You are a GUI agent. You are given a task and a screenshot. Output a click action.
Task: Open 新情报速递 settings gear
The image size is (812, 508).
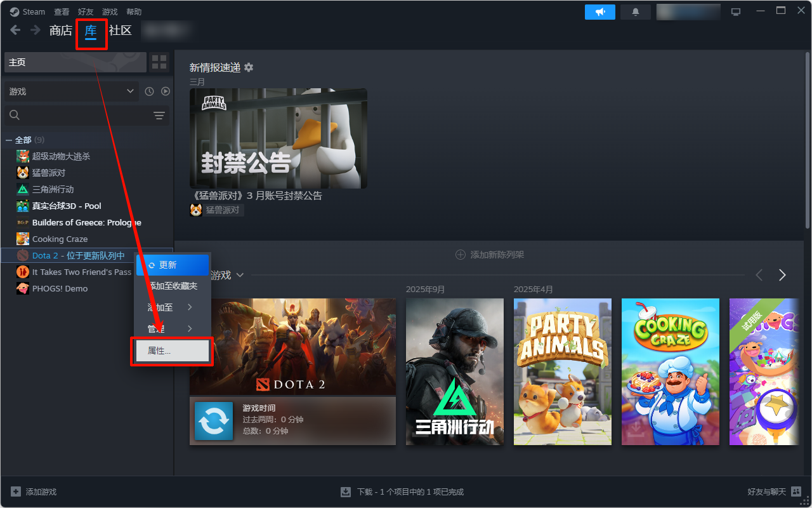point(249,67)
